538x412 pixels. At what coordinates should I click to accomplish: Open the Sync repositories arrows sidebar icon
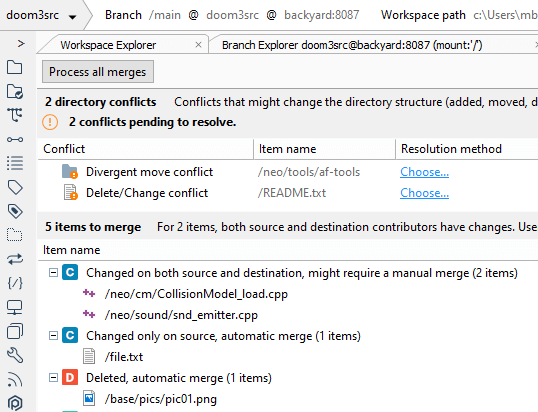coord(15,259)
